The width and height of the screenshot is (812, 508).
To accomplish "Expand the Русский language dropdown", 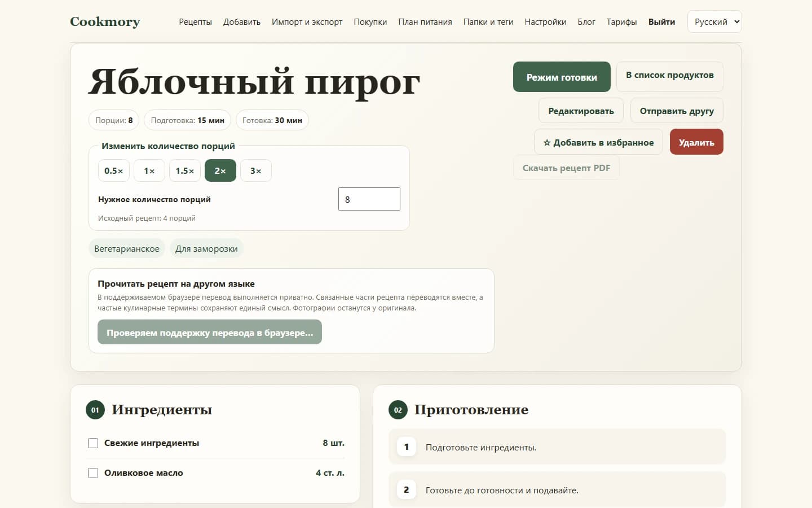I will (714, 22).
